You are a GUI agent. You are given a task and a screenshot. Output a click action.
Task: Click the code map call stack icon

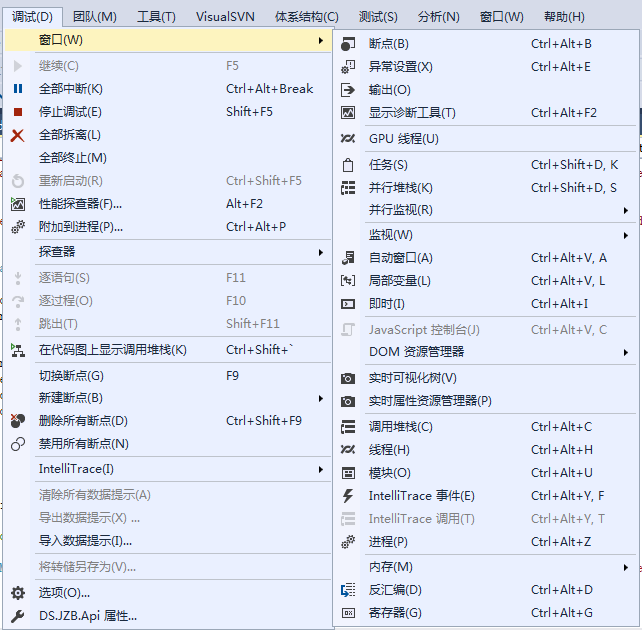click(18, 350)
